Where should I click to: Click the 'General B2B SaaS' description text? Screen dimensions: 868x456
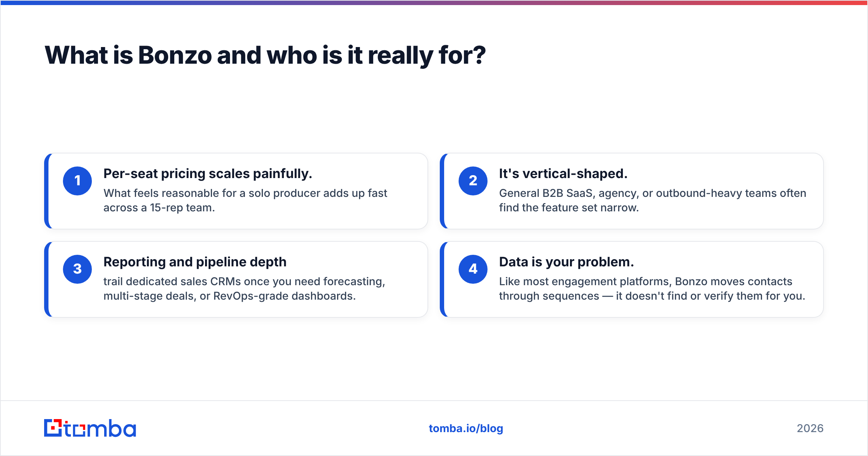652,200
